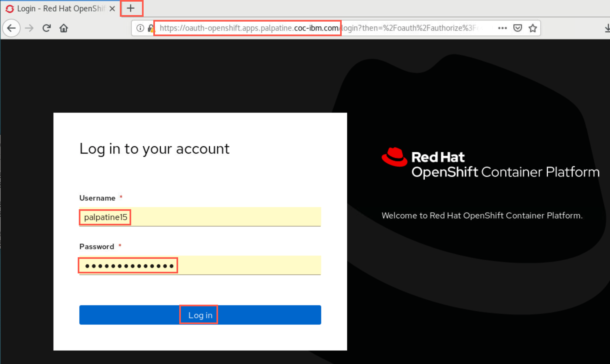This screenshot has width=610, height=364.
Task: Click the 'Username' field label
Action: [97, 198]
